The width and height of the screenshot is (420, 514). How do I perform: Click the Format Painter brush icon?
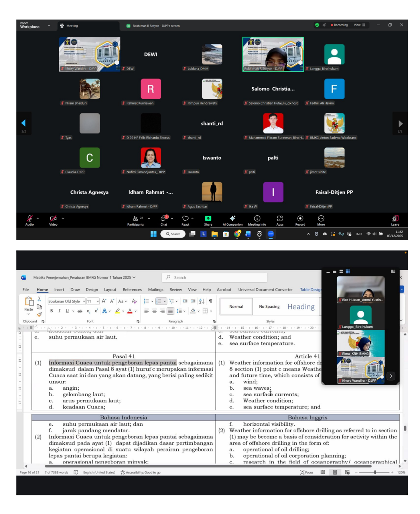pos(39,314)
